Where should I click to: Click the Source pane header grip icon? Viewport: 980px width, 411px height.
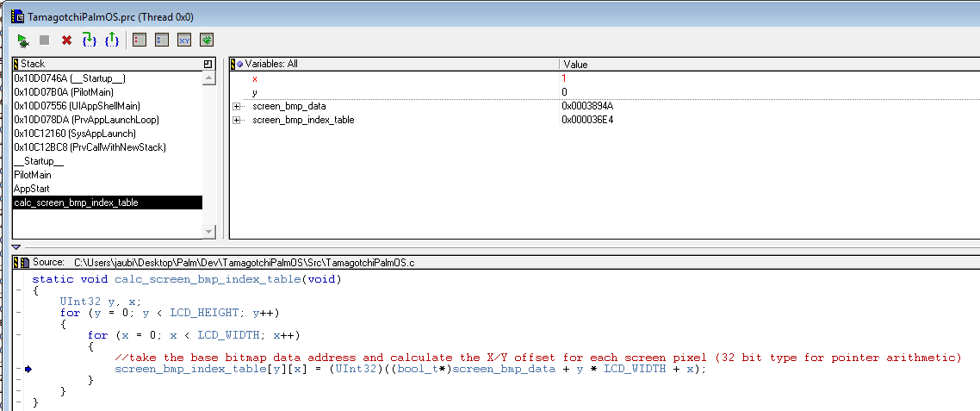click(x=17, y=263)
